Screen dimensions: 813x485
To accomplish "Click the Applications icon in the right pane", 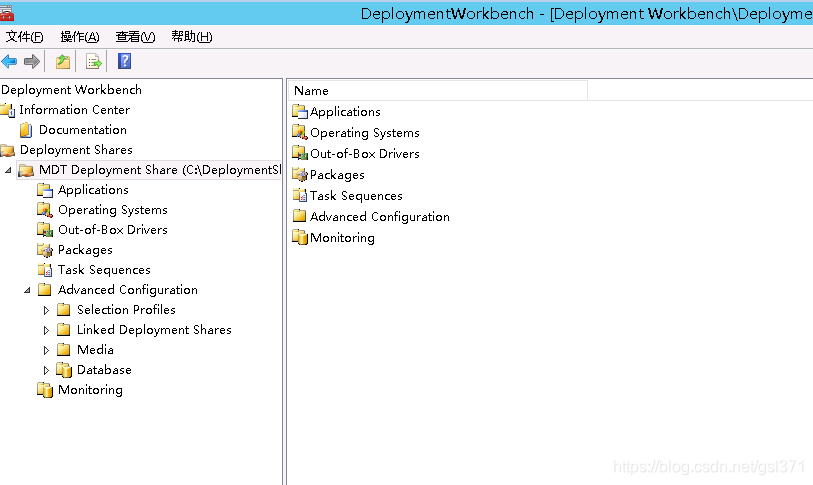I will 300,112.
